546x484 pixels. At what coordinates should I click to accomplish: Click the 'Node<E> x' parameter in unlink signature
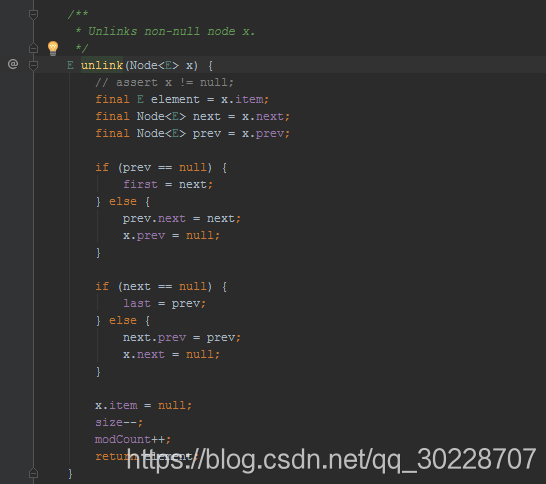click(161, 65)
